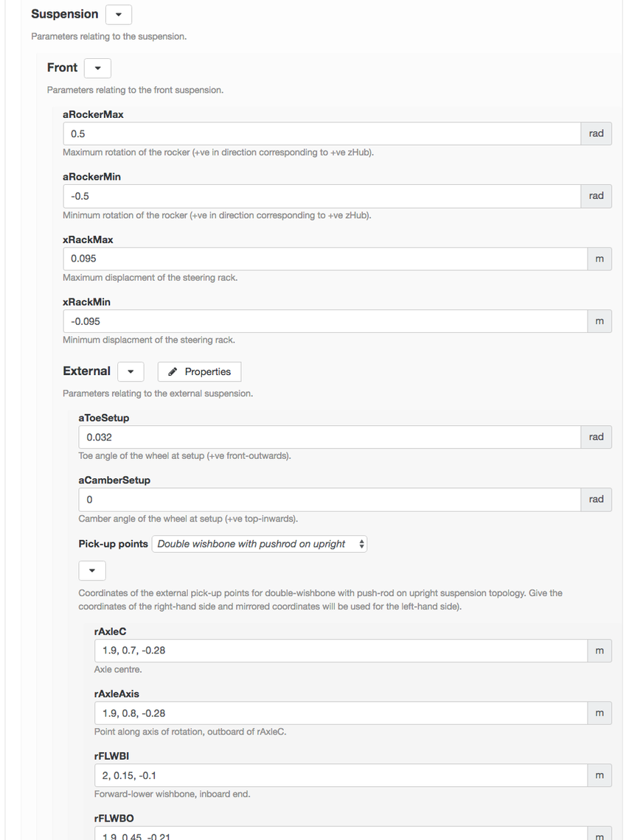Open the caret dropdown below Pick-up points
This screenshot has width=629, height=840.
[x=92, y=570]
